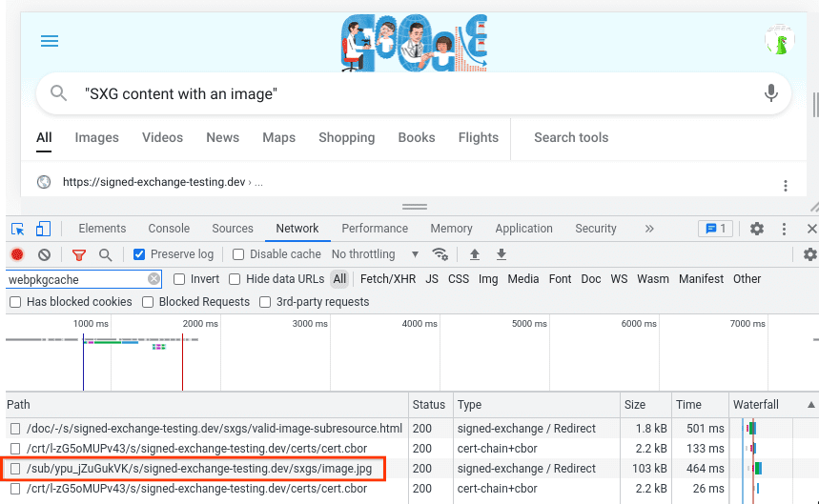Open DevTools settings gear
819x504 pixels.
[757, 229]
